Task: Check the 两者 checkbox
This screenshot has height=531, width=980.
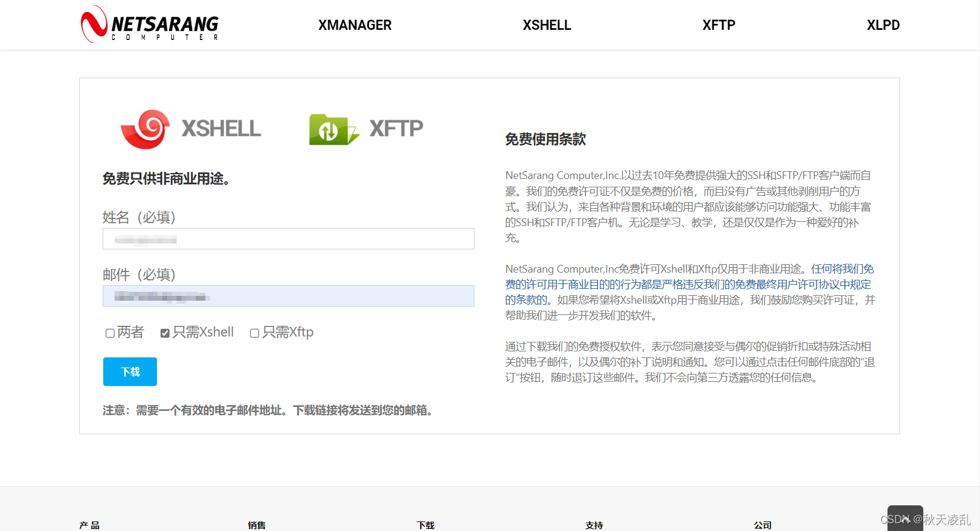Action: [x=110, y=333]
